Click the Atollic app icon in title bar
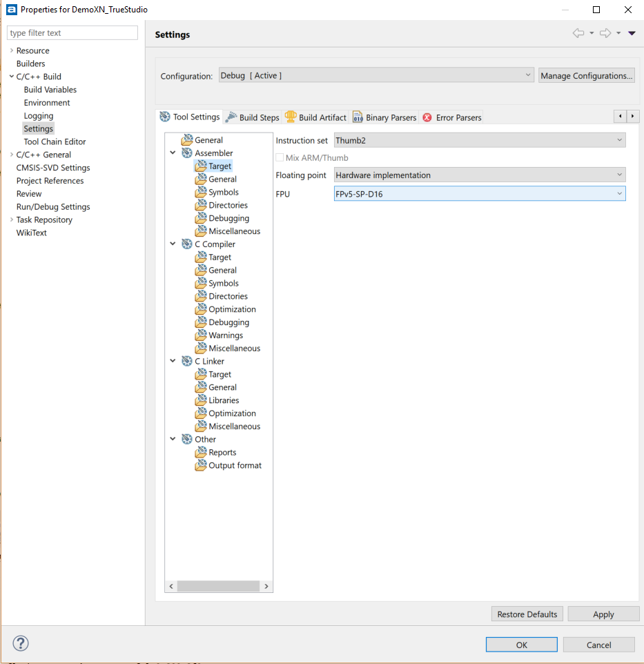This screenshot has height=664, width=644. tap(12, 9)
